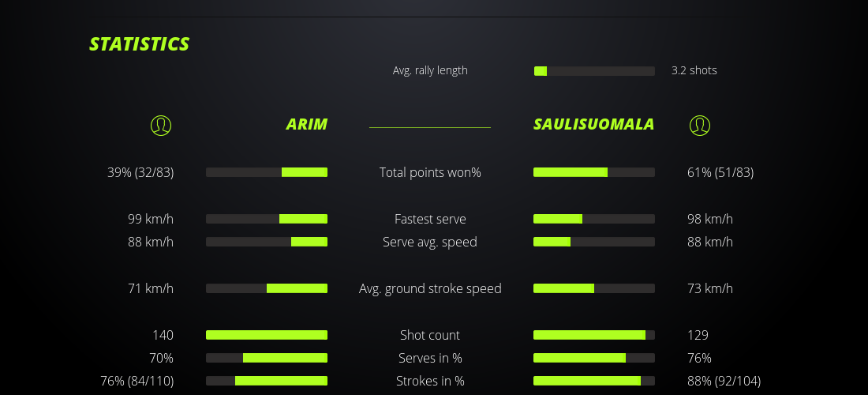The height and width of the screenshot is (395, 868).
Task: Select the Fastest serve label
Action: pos(430,219)
